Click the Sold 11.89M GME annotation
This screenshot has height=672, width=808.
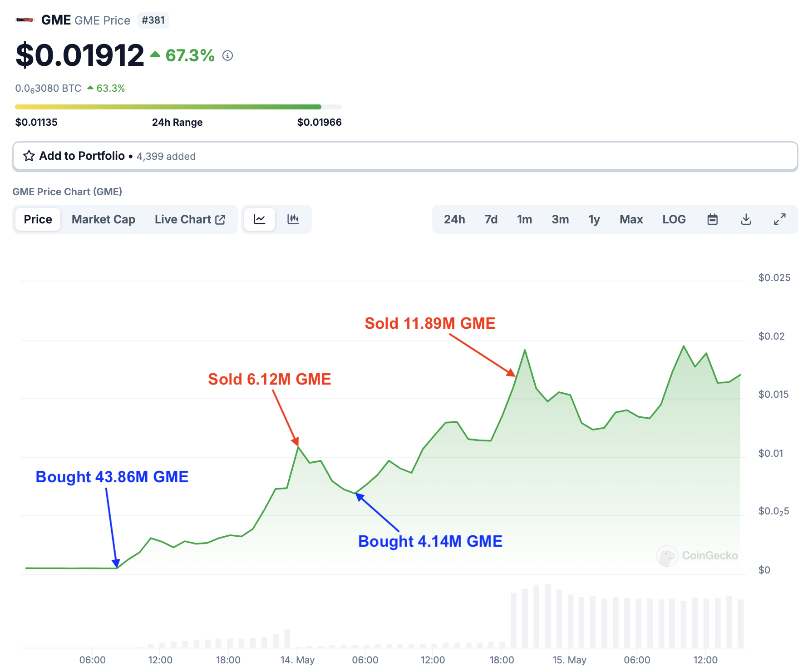point(430,323)
